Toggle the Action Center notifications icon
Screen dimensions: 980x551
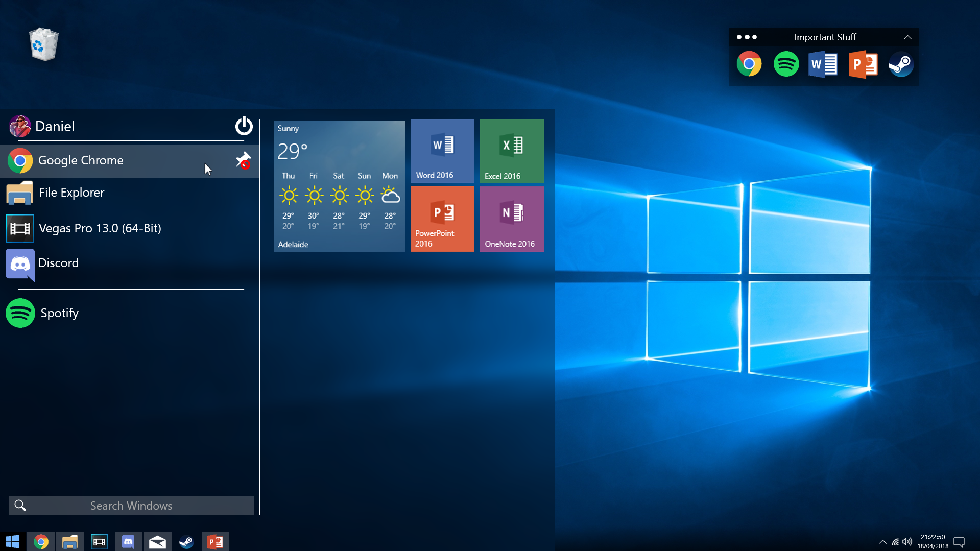point(959,542)
